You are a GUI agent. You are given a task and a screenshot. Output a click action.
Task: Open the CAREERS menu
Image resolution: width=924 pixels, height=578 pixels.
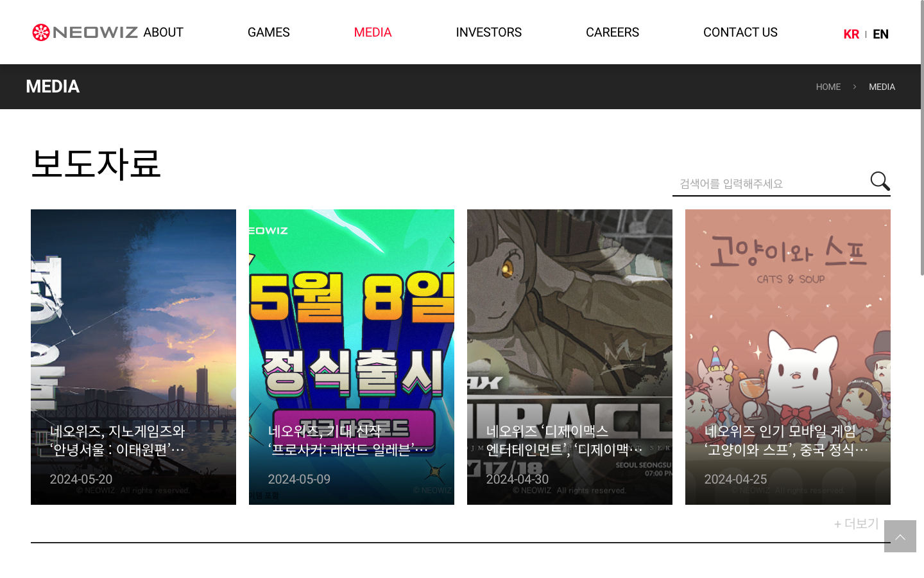(x=612, y=32)
